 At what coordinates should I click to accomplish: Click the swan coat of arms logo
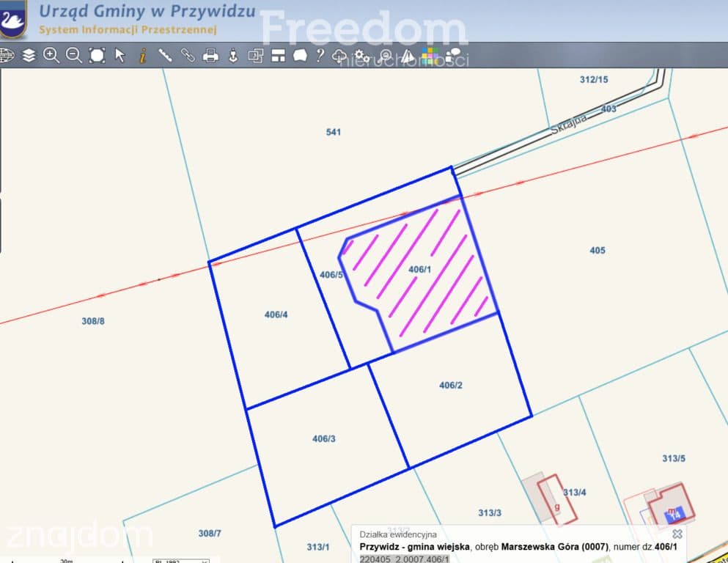click(x=12, y=18)
